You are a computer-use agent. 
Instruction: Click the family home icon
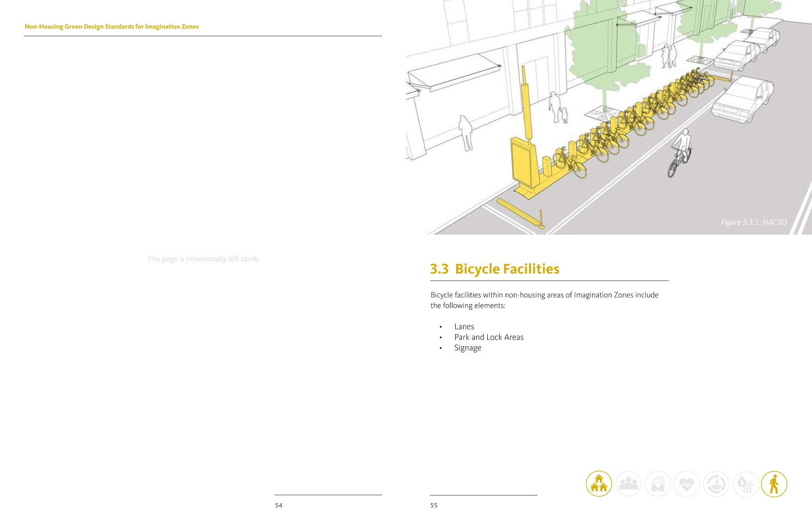tap(658, 484)
